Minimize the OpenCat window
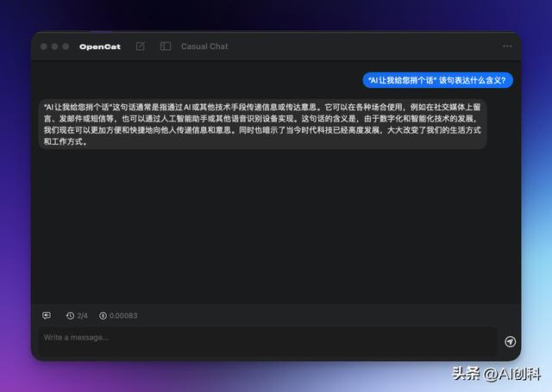 [54, 47]
